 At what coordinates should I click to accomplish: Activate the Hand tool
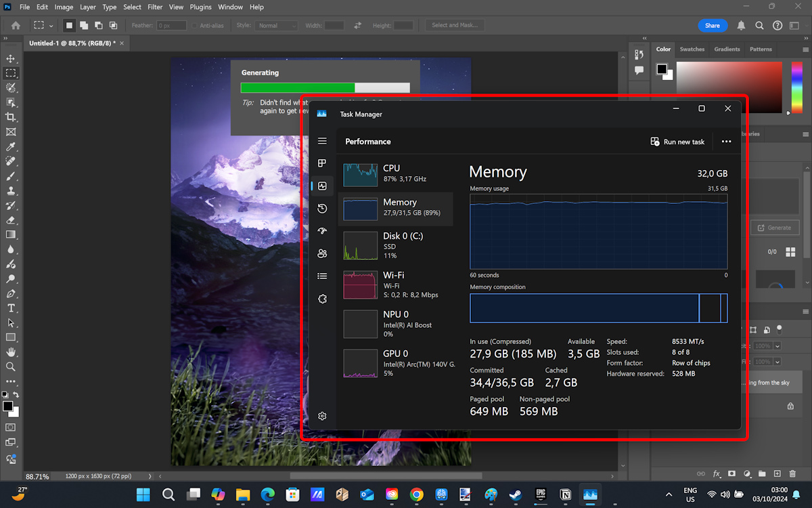11,352
